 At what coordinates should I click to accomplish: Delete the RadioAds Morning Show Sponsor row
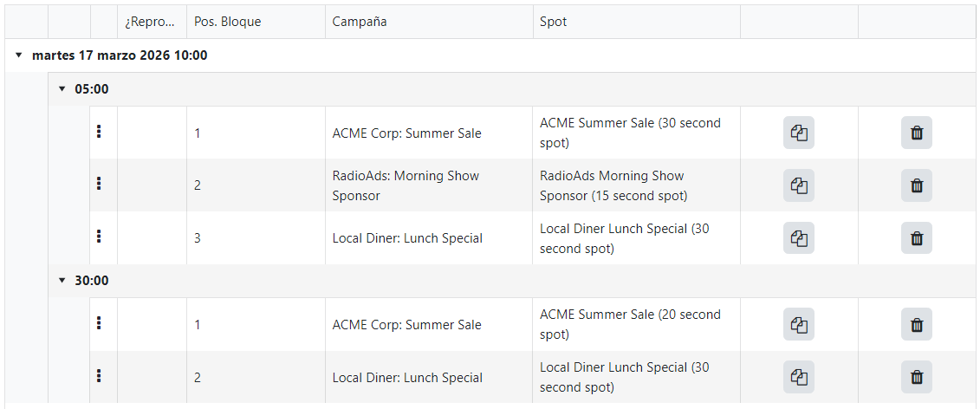coord(916,185)
